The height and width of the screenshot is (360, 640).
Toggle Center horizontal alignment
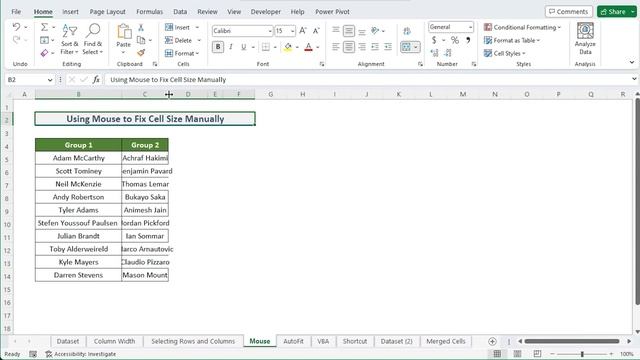pyautogui.click(x=349, y=47)
